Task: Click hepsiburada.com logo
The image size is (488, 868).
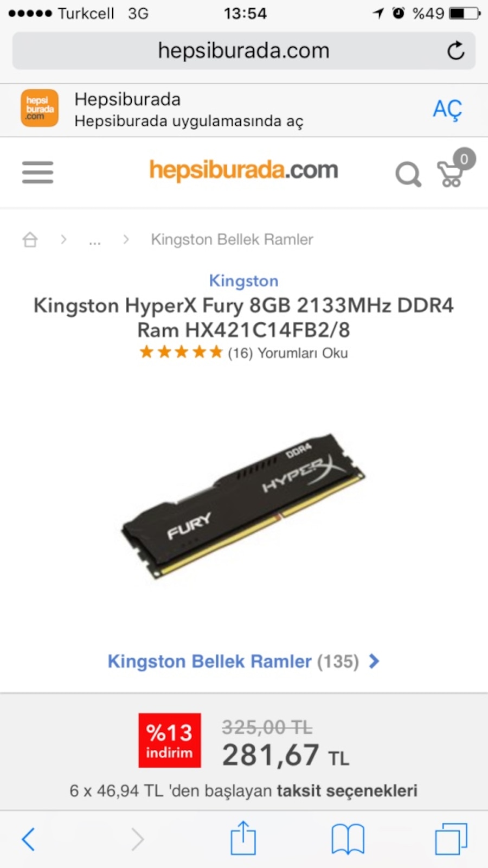Action: tap(243, 170)
